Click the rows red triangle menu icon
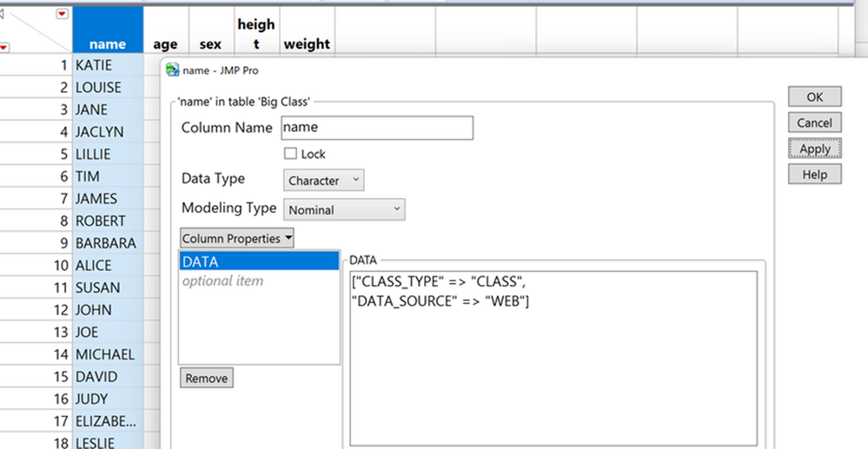 [x=4, y=47]
